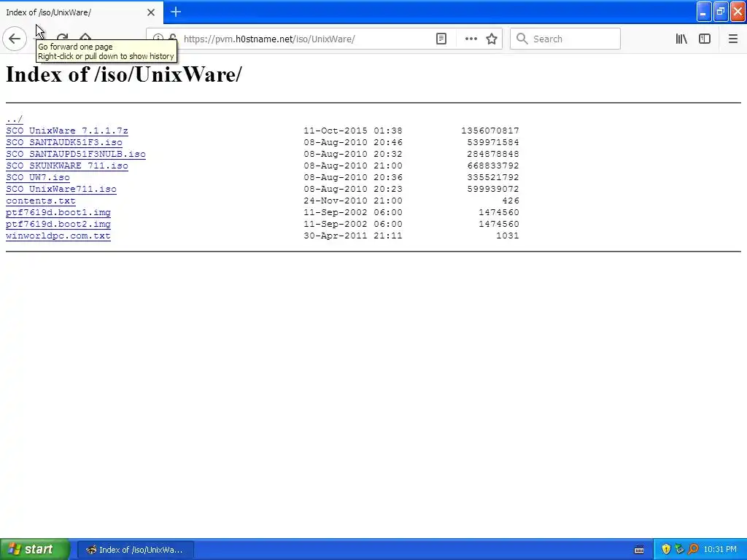Click the Search magnifier icon
The width and height of the screenshot is (747, 560).
(522, 39)
